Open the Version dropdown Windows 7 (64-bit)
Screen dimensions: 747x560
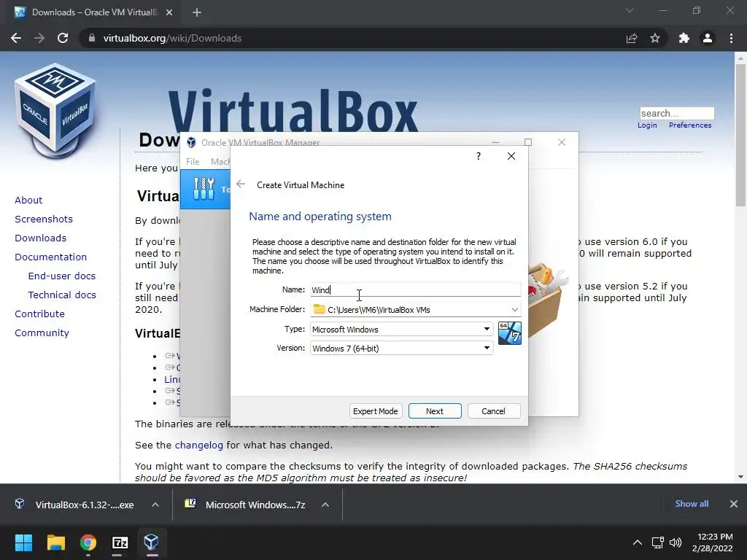[x=402, y=348]
